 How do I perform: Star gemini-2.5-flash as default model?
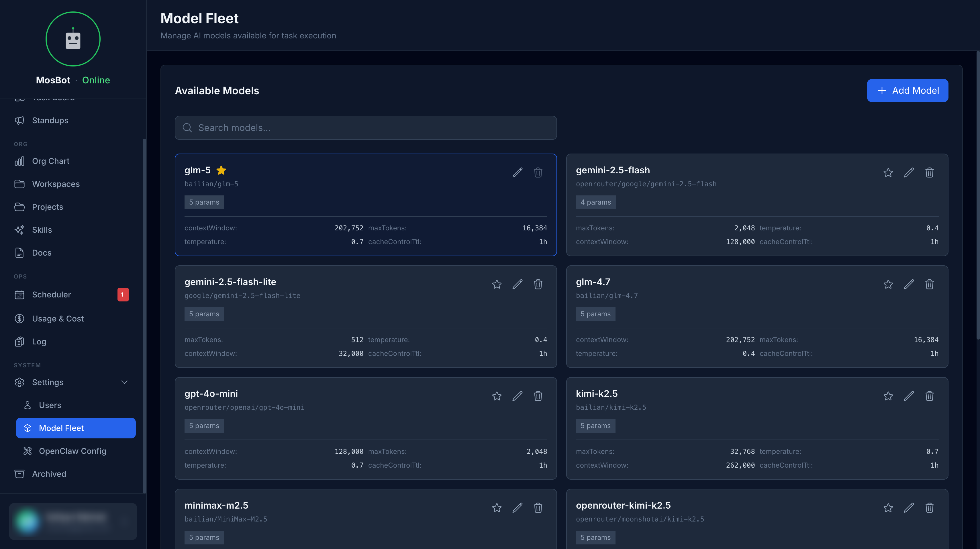point(888,173)
